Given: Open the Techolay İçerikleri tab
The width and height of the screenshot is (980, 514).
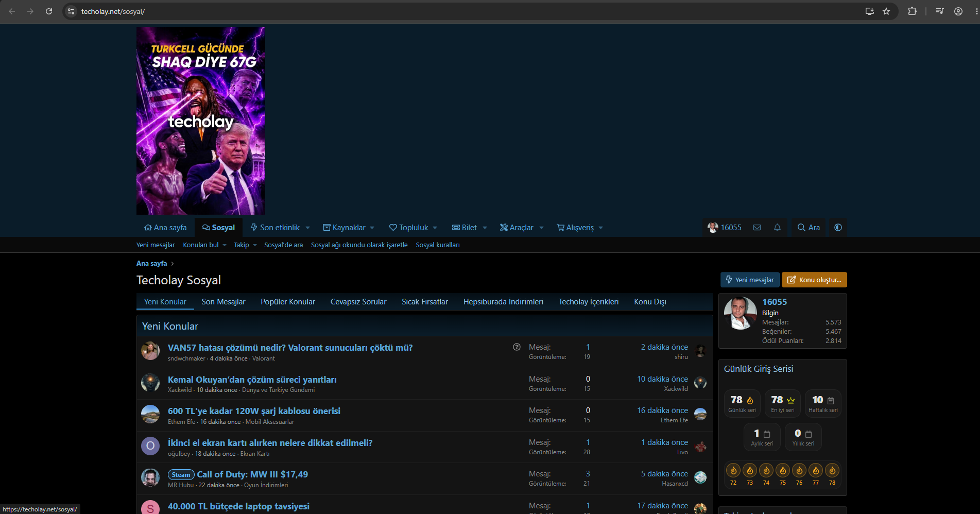Looking at the screenshot, I should (589, 302).
